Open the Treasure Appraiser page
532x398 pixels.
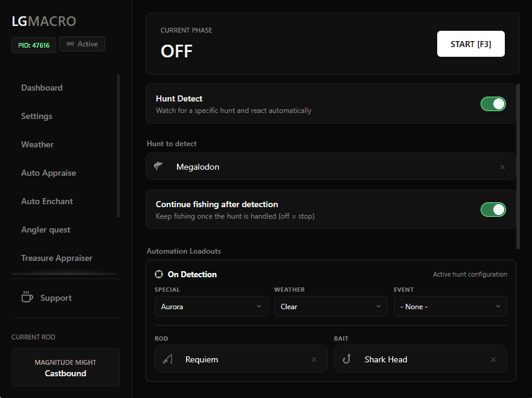[57, 258]
